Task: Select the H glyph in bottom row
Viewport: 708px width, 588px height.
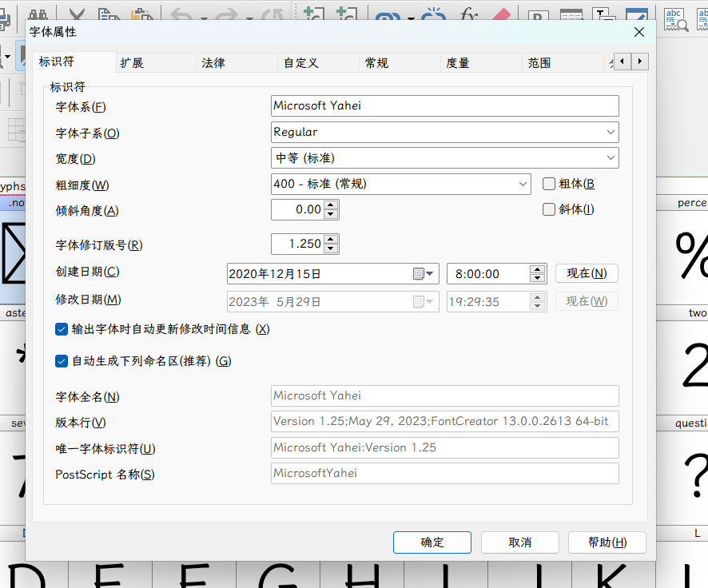Action: click(x=362, y=574)
